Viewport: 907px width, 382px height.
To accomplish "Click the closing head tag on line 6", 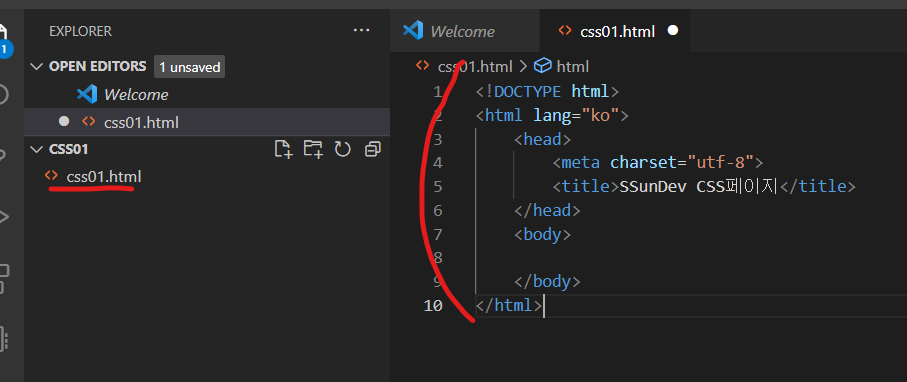I will (x=547, y=210).
